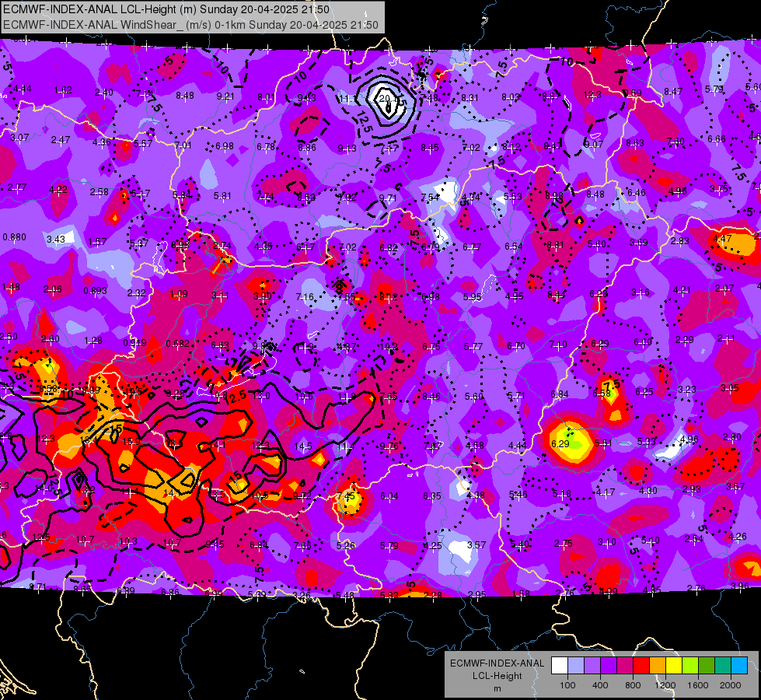The height and width of the screenshot is (700, 761).
Task: Click the legend title ECMWF-INDEX-ANAL
Action: [497, 663]
